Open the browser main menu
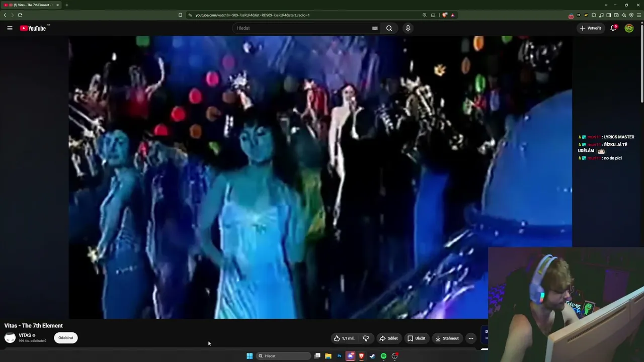Screen dimensions: 644x362 coord(639,15)
